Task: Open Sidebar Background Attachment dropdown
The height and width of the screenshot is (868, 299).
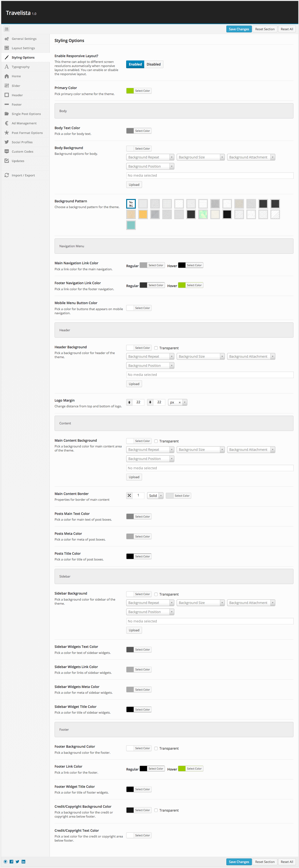Action: [x=251, y=603]
